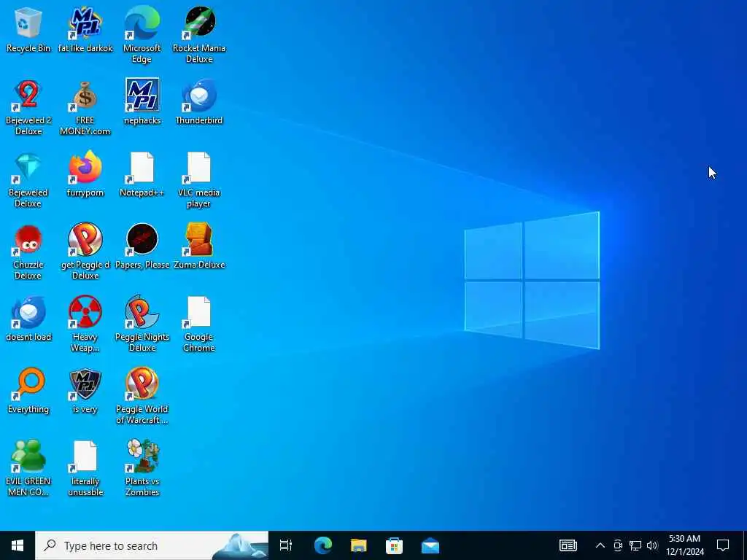
Task: Click the Show desktop sliver
Action: pyautogui.click(x=745, y=545)
